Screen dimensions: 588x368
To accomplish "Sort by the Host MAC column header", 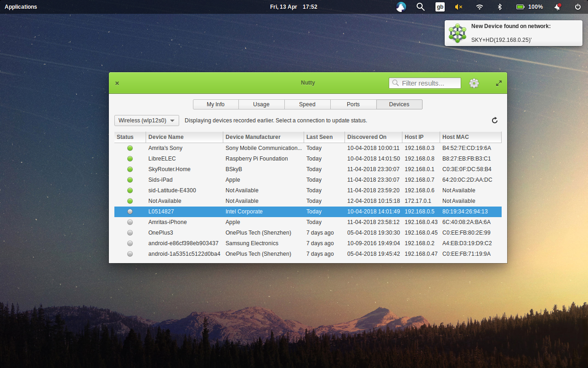I will point(470,137).
